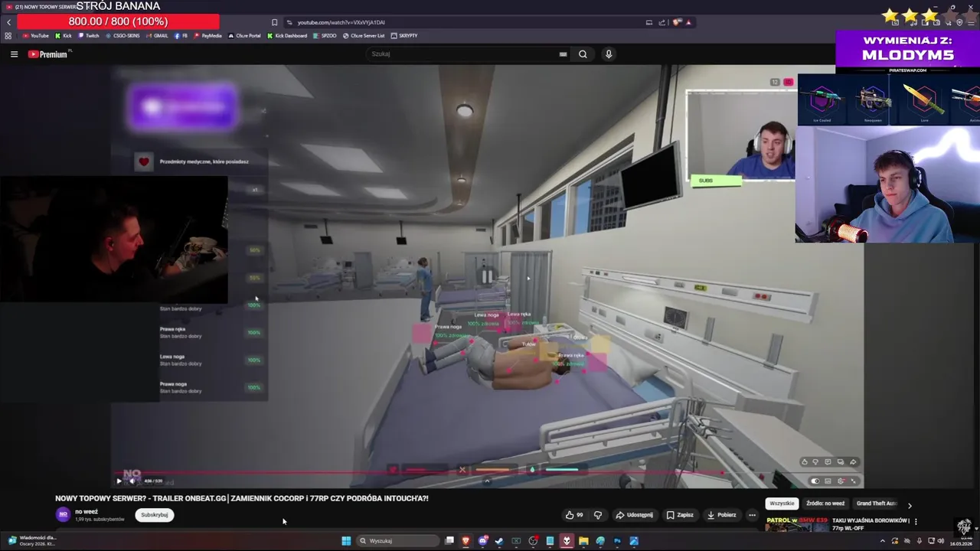The height and width of the screenshot is (551, 980).
Task: Open the Twitch bookmark
Action: point(89,36)
